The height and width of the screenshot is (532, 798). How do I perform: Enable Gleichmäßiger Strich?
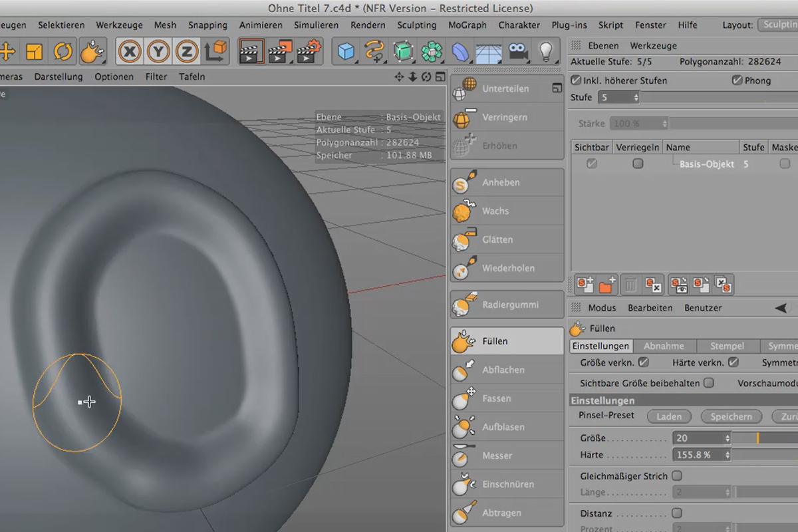tap(676, 475)
